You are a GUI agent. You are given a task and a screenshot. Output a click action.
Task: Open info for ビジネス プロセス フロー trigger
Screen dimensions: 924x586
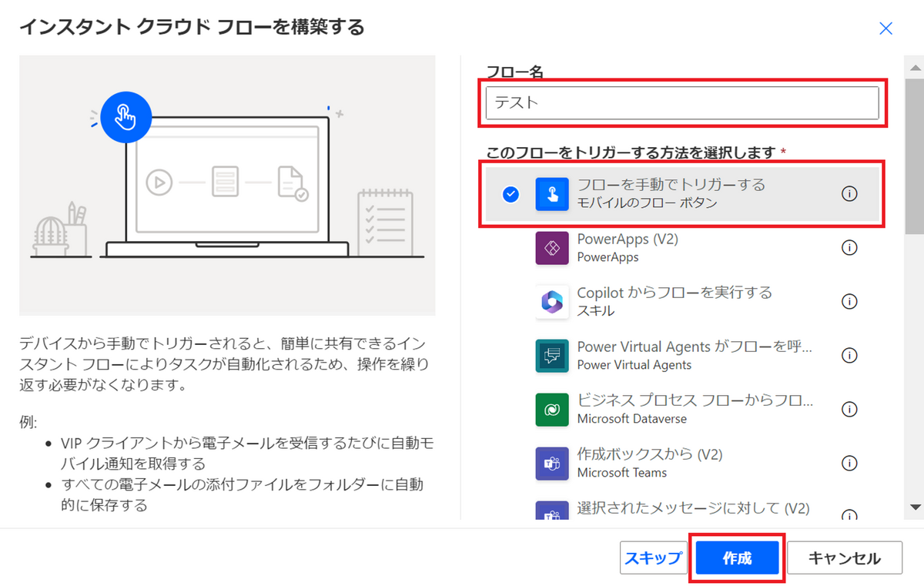849,410
